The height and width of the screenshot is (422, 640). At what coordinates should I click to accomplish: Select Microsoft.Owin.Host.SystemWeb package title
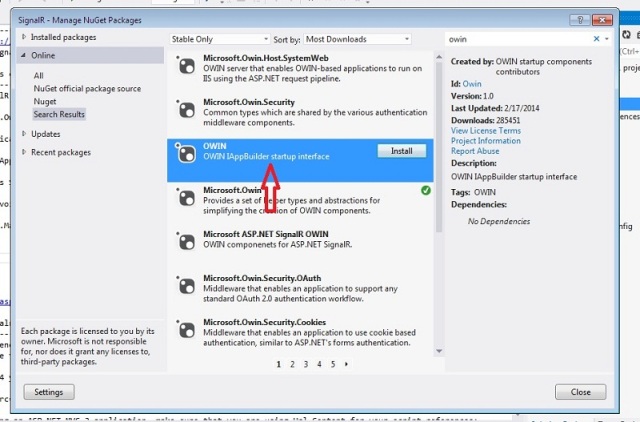266,58
